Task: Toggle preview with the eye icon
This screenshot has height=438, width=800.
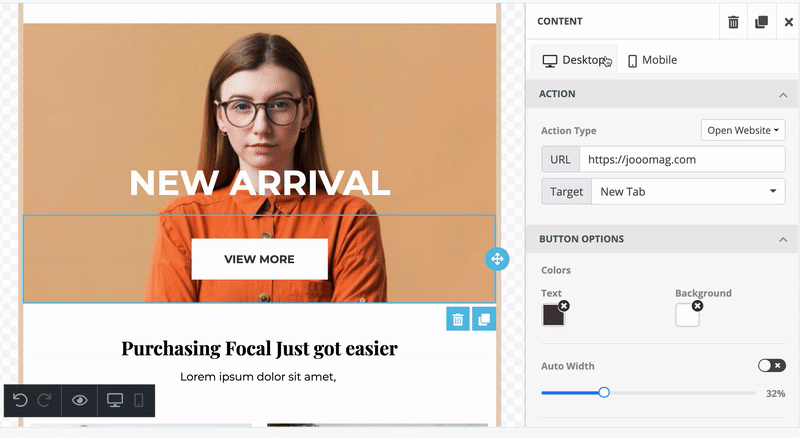Action: pyautogui.click(x=80, y=401)
